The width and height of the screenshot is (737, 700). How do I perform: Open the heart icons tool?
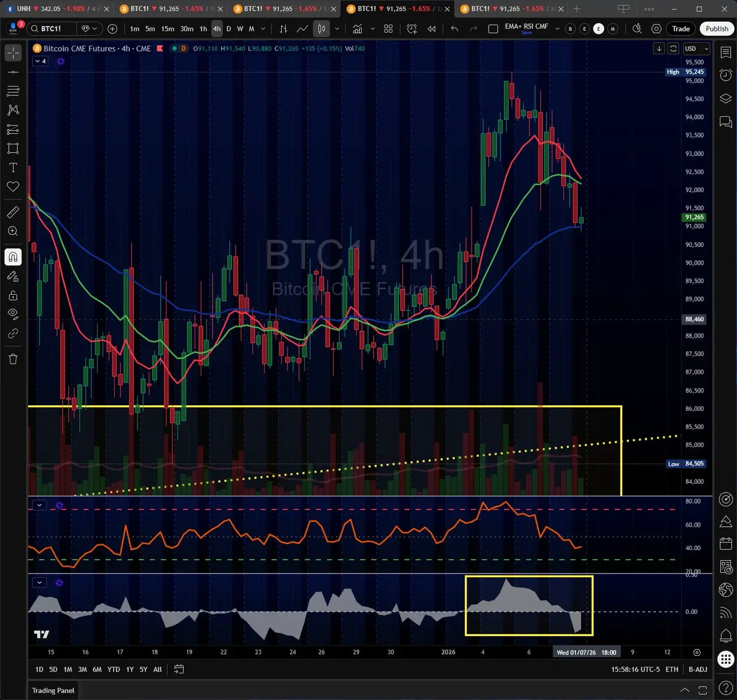point(13,187)
